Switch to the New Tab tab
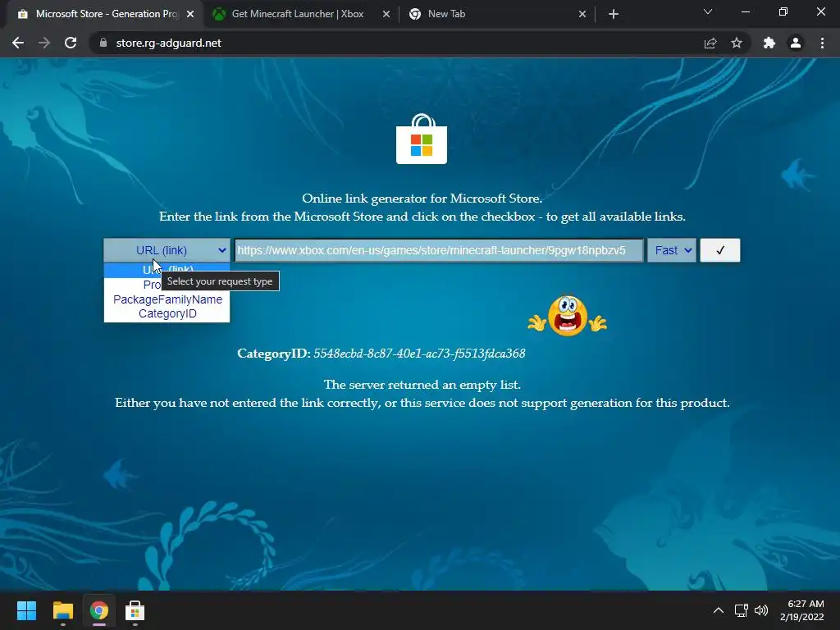840x630 pixels. [446, 14]
